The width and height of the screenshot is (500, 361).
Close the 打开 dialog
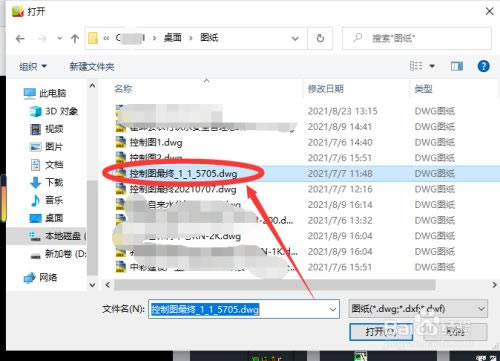click(x=489, y=11)
